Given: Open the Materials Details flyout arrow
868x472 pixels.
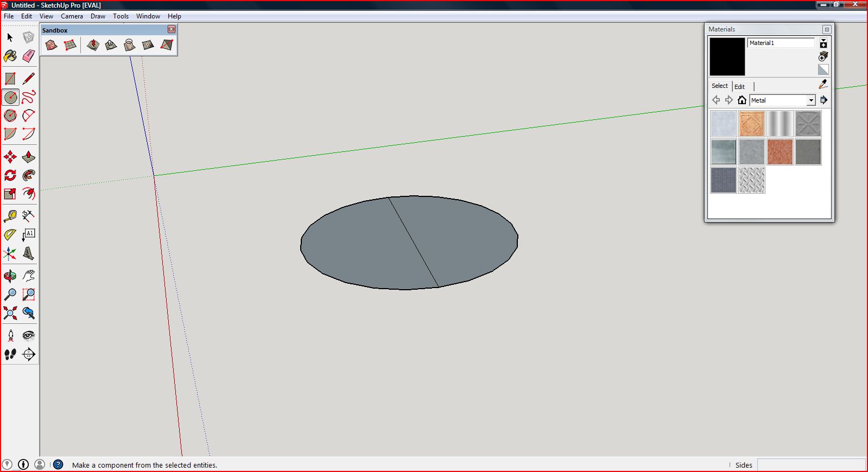Looking at the screenshot, I should [x=823, y=100].
